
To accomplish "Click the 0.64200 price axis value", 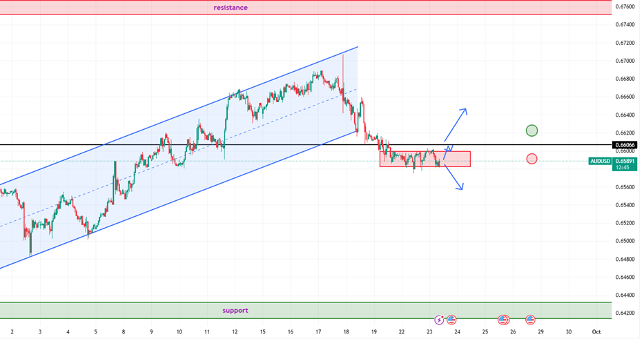I will (625, 313).
